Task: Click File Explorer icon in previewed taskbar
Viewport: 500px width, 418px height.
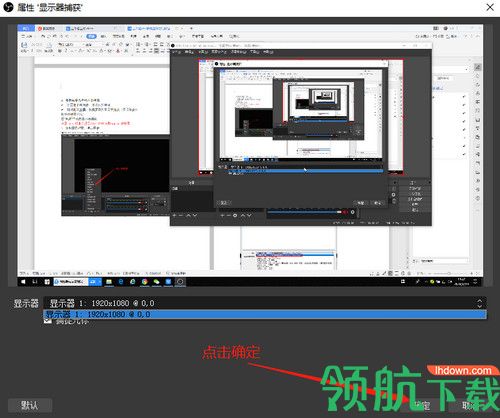Action: [x=109, y=282]
